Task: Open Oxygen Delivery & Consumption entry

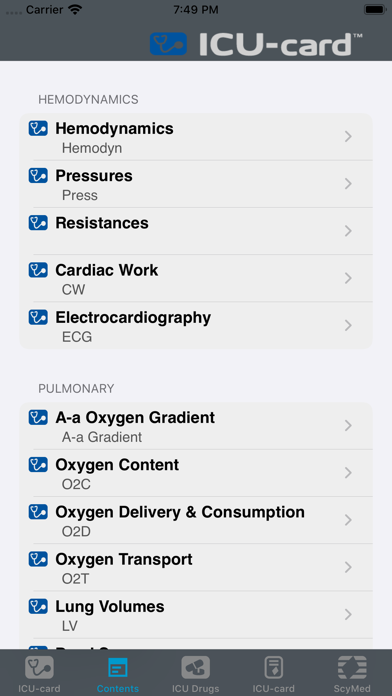Action: 196,520
